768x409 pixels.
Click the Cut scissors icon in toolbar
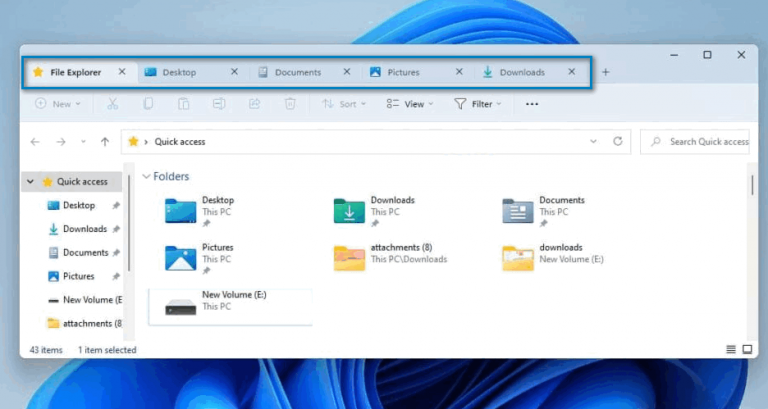tap(113, 104)
